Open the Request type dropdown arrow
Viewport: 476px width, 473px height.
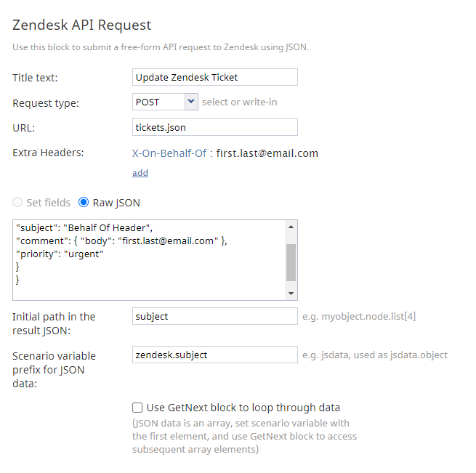tap(191, 102)
